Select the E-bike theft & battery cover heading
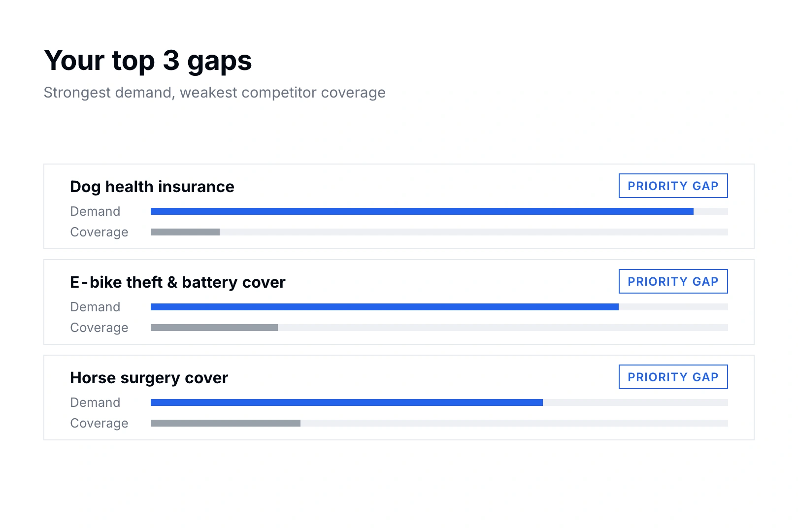798x532 pixels. tap(178, 282)
